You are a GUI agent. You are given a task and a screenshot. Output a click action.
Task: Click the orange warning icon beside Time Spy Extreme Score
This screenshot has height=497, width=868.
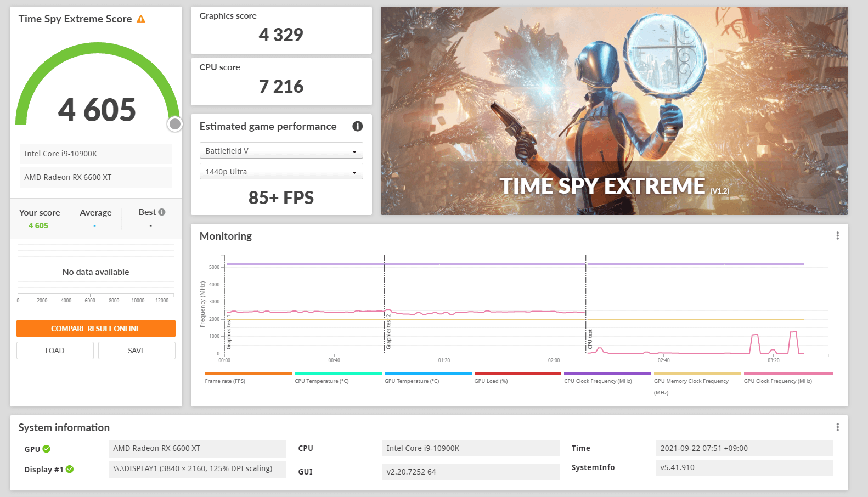point(141,19)
